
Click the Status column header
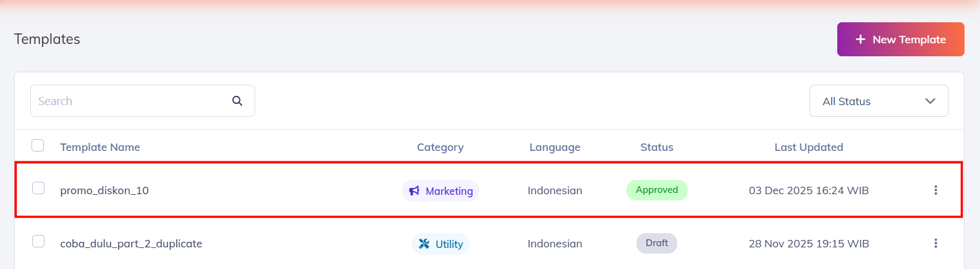click(x=656, y=147)
